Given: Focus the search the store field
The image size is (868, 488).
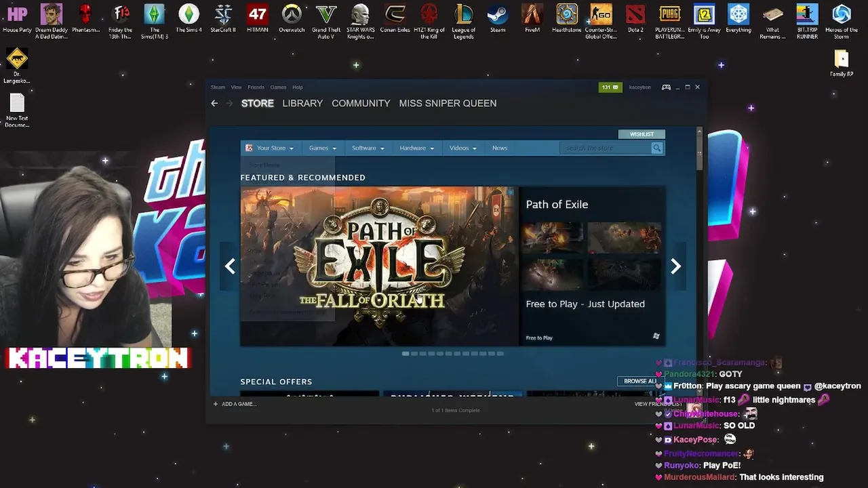Looking at the screenshot, I should pos(605,148).
